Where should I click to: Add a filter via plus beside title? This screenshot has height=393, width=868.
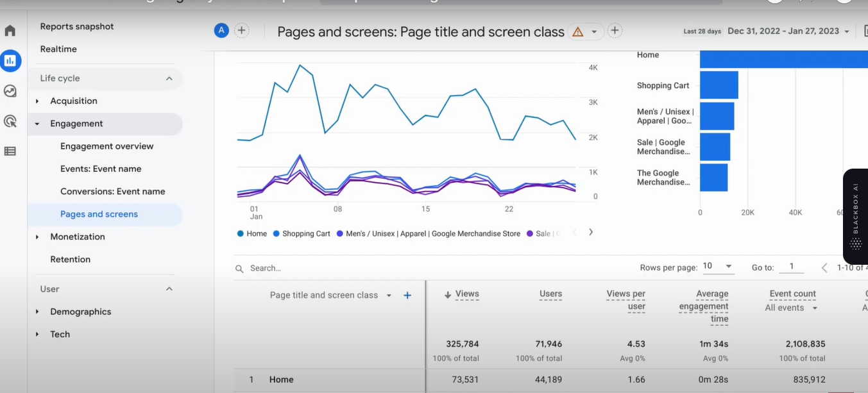coord(615,30)
